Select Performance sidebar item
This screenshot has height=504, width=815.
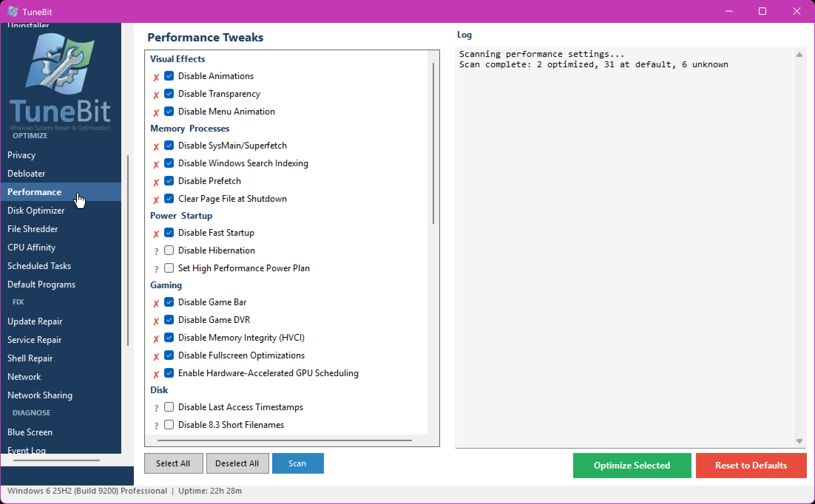[x=61, y=192]
